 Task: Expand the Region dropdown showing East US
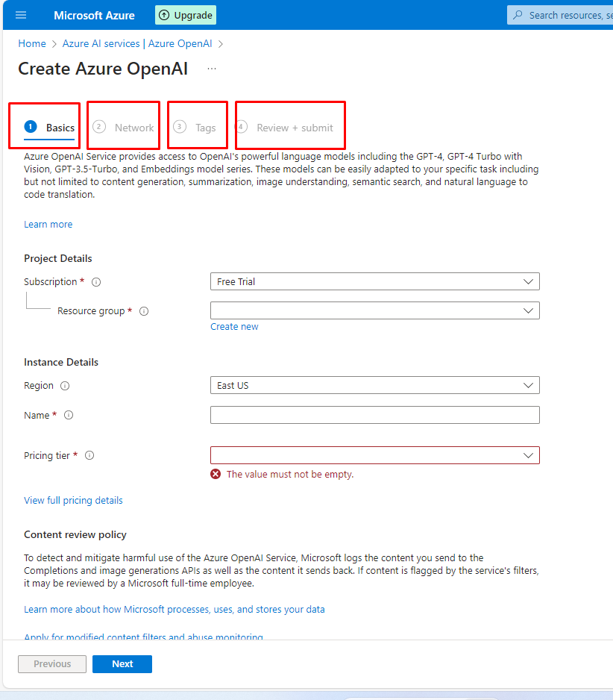[374, 385]
